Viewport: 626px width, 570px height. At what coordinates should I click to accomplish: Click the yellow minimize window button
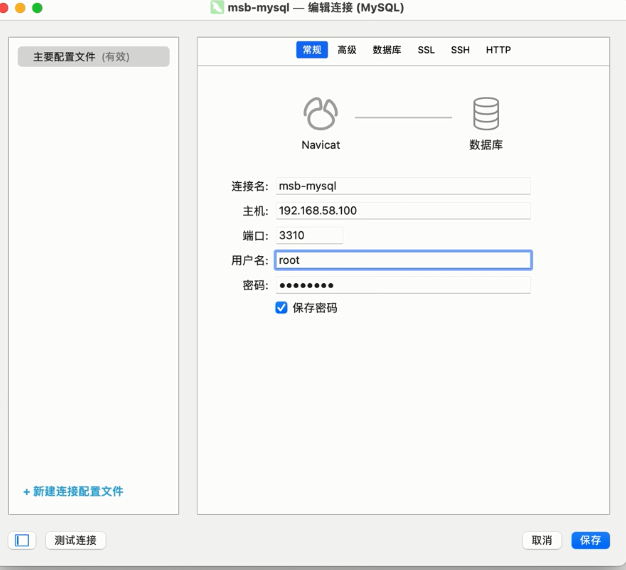click(20, 8)
